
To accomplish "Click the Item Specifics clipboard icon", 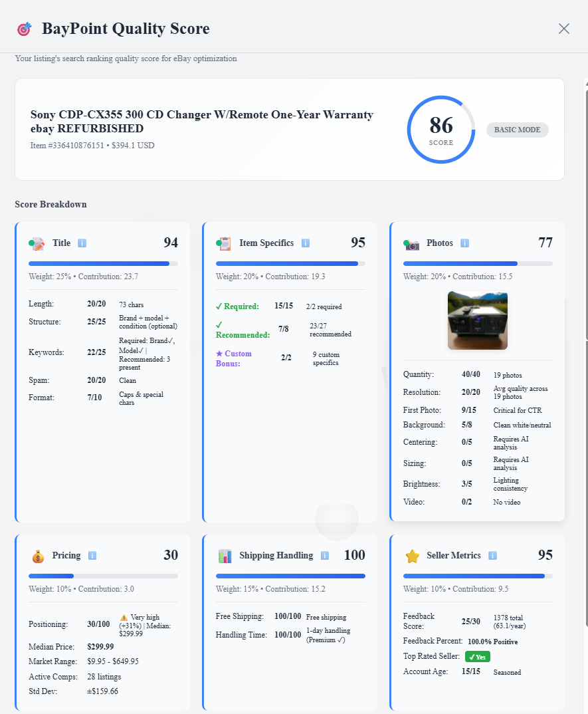I will (224, 243).
